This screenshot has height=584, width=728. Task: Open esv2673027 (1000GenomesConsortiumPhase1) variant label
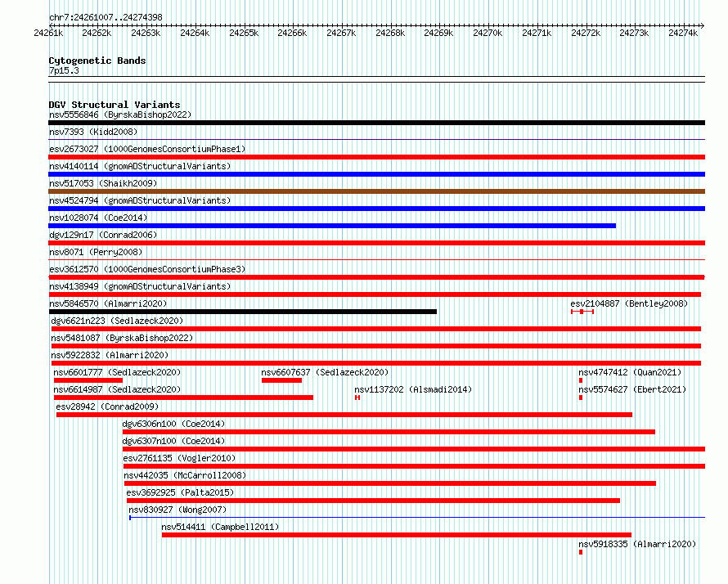147,149
